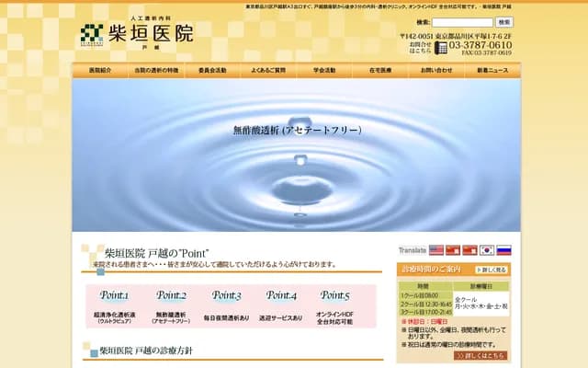Click the 柴垣医院 clinic logo

tap(137, 34)
